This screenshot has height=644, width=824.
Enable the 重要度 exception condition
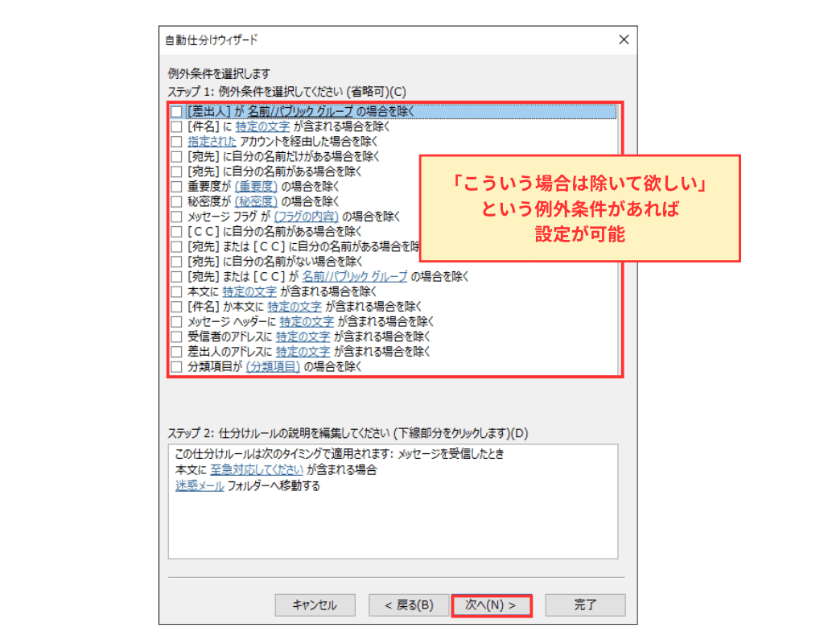pos(175,187)
